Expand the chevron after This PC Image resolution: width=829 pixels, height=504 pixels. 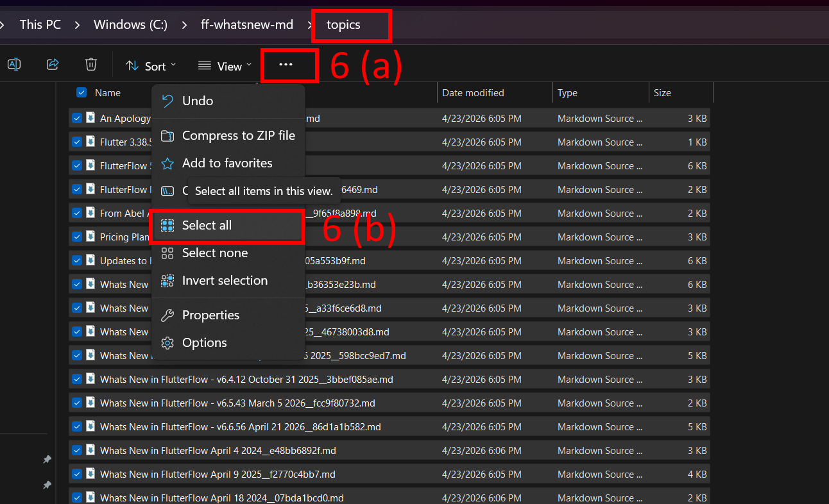coord(77,25)
